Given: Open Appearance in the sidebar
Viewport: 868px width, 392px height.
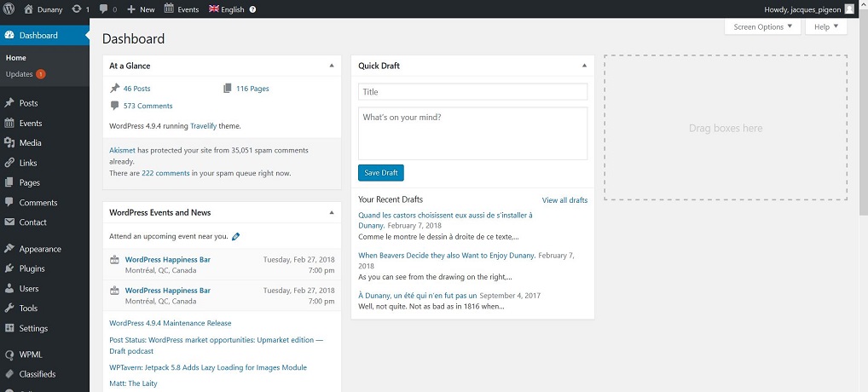Looking at the screenshot, I should [x=40, y=249].
